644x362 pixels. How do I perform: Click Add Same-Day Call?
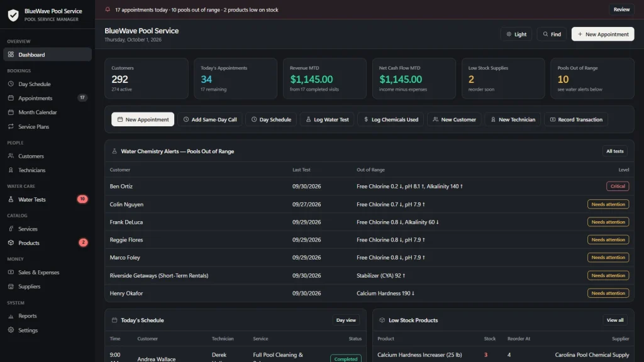(210, 119)
